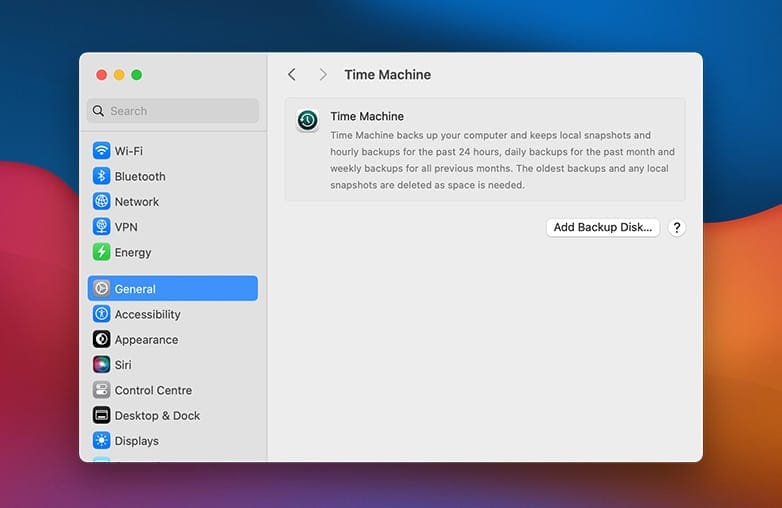This screenshot has width=782, height=508.
Task: Click the General gear icon
Action: point(101,289)
